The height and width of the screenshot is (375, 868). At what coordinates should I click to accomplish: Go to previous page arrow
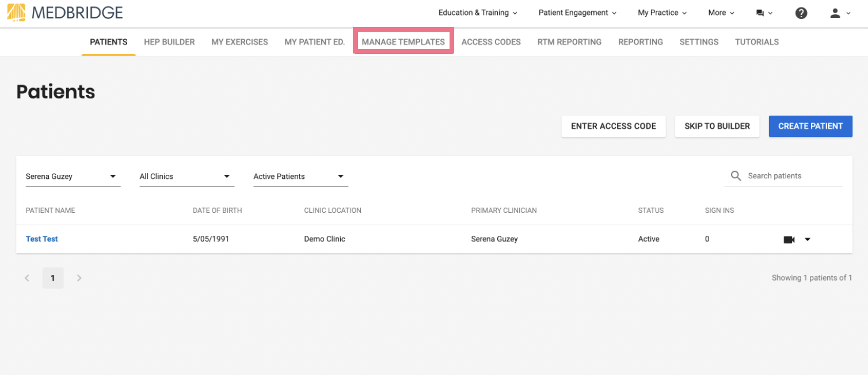[26, 278]
